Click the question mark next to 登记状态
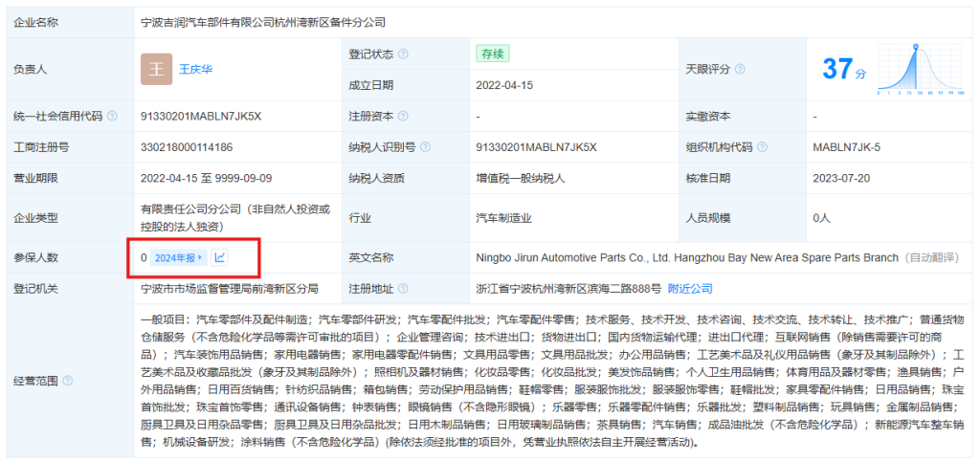The height and width of the screenshot is (461, 980). pos(403,55)
